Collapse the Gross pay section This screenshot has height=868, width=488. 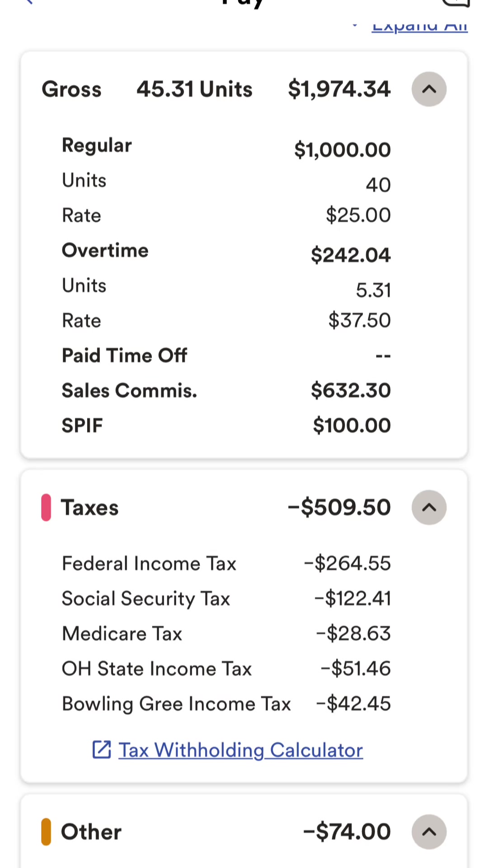(x=429, y=89)
